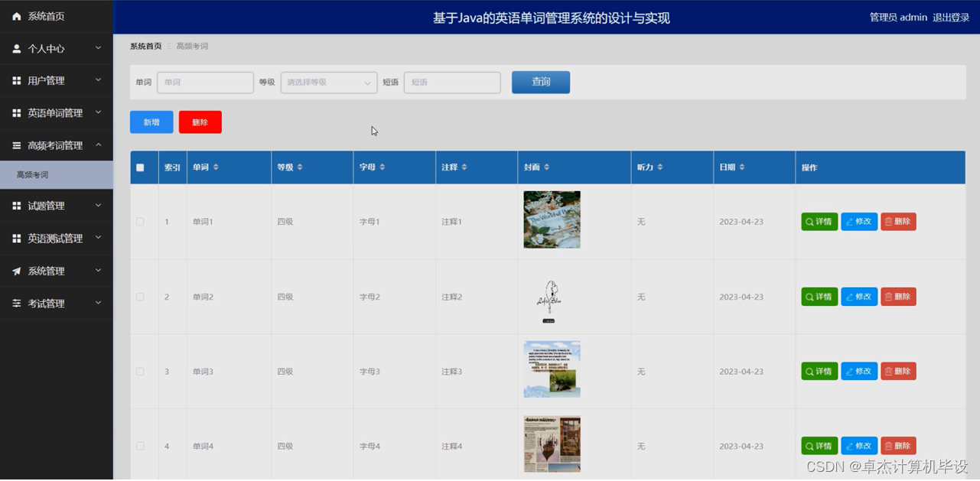980x481 pixels.
Task: Open the 用户管理 sidebar menu
Action: point(57,80)
